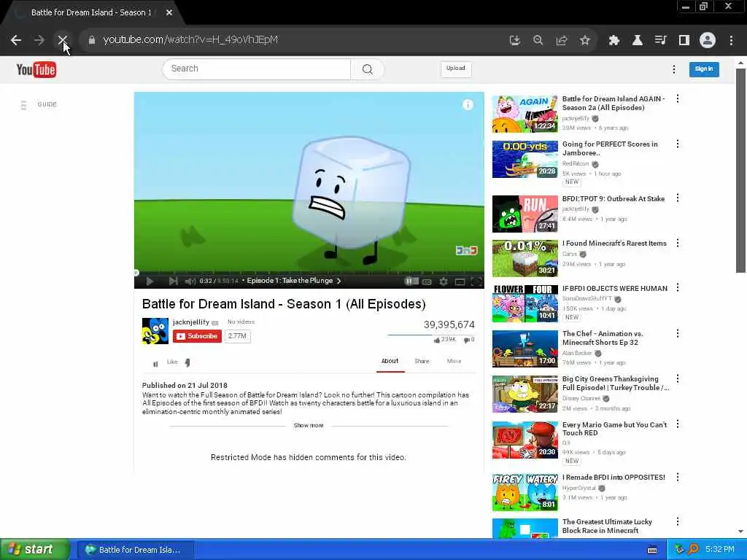This screenshot has width=747, height=560.
Task: Open options for IF BFDI OBJECTS WERE HUMAN
Action: 678,288
